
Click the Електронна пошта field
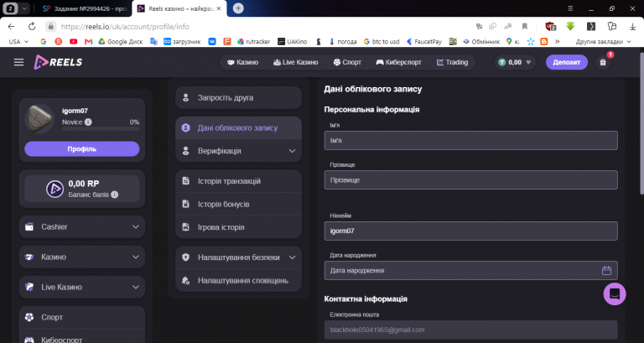(470, 330)
